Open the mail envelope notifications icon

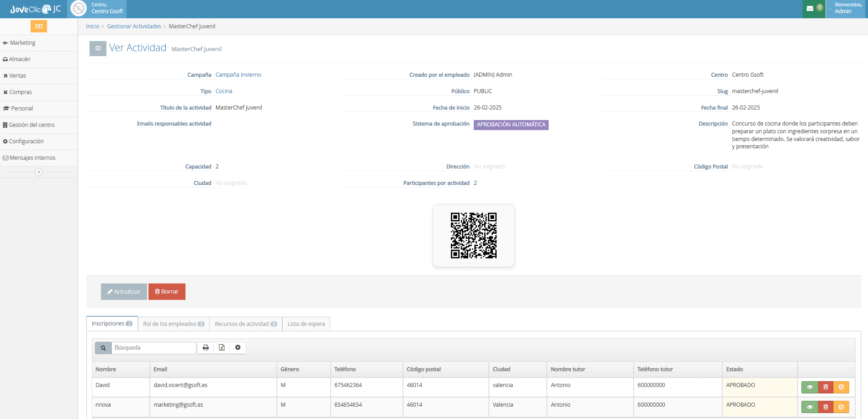(x=810, y=8)
